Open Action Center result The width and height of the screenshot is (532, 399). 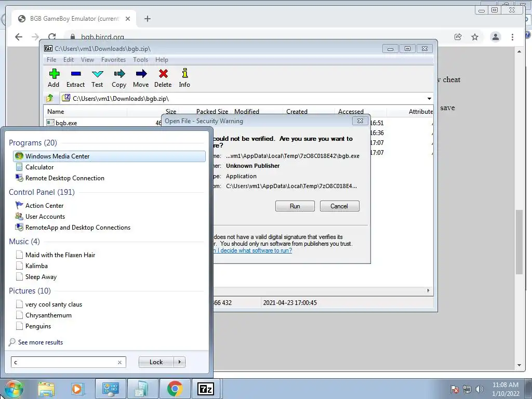click(44, 205)
